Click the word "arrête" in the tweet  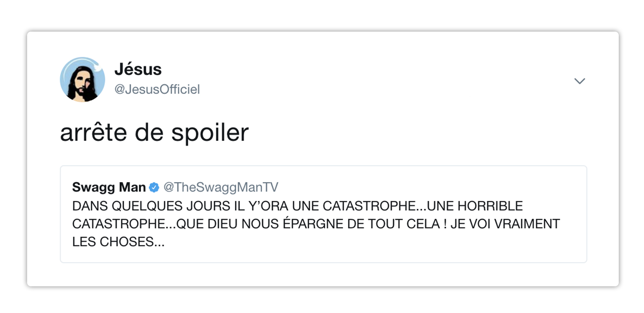tap(93, 133)
